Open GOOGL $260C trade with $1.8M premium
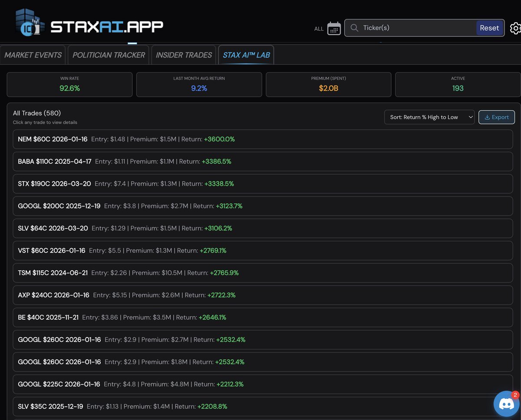Viewport: 521px width, 420px height. [x=263, y=362]
